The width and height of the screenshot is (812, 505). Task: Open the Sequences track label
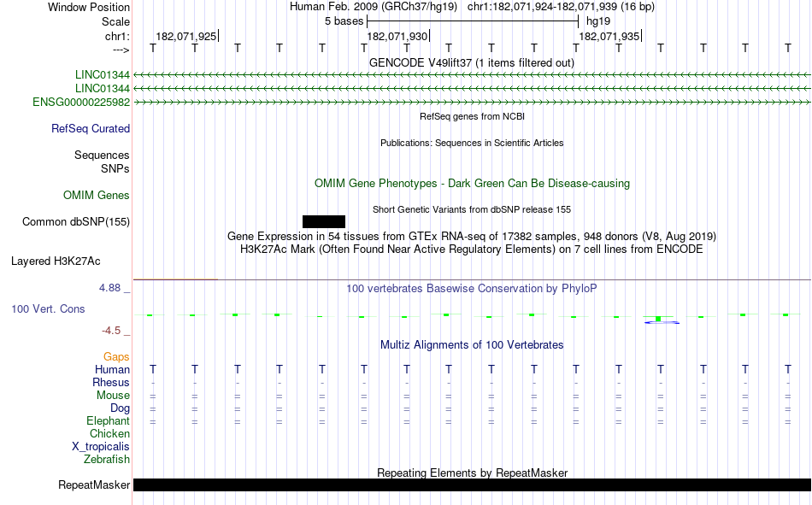[102, 155]
